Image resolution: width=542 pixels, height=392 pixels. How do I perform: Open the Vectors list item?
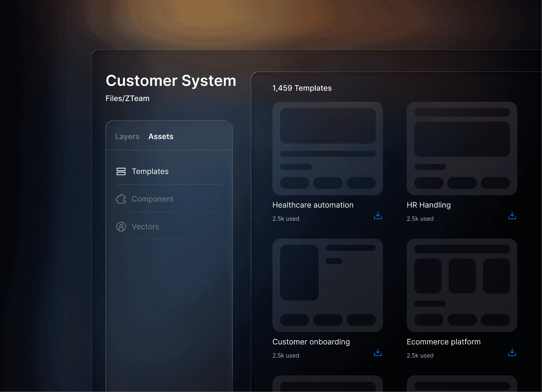[170, 227]
